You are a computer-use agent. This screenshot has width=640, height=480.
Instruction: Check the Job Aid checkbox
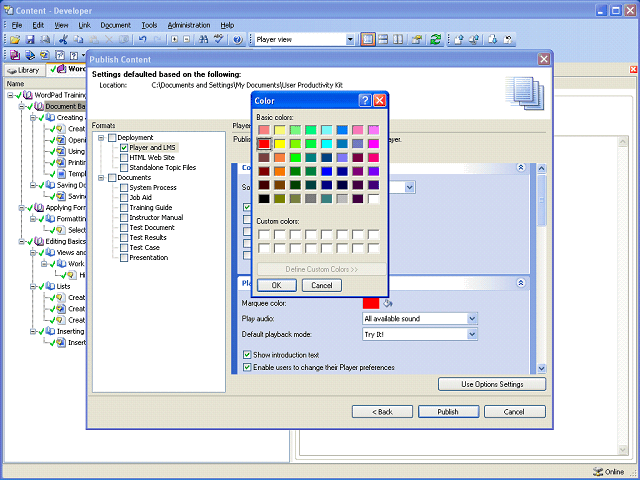124,198
